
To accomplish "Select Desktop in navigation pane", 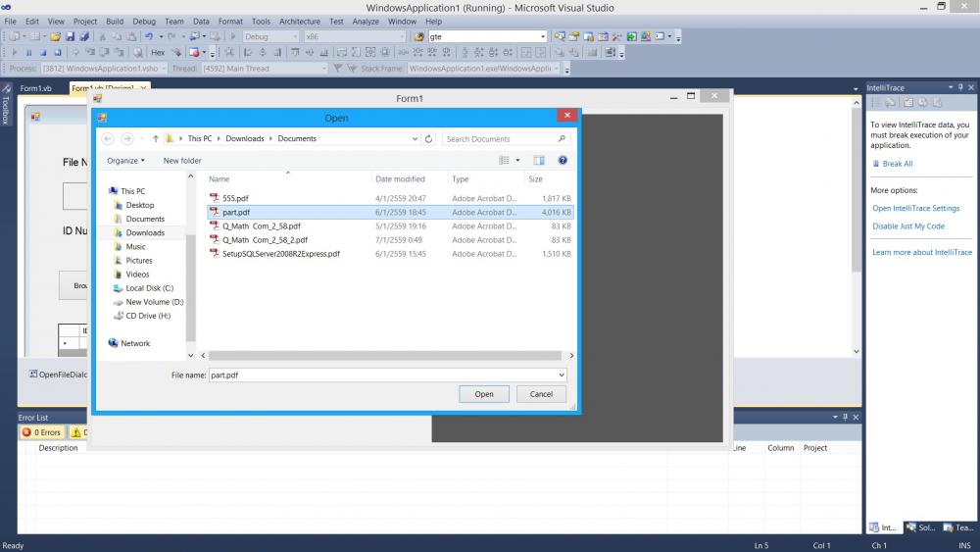I will [139, 205].
